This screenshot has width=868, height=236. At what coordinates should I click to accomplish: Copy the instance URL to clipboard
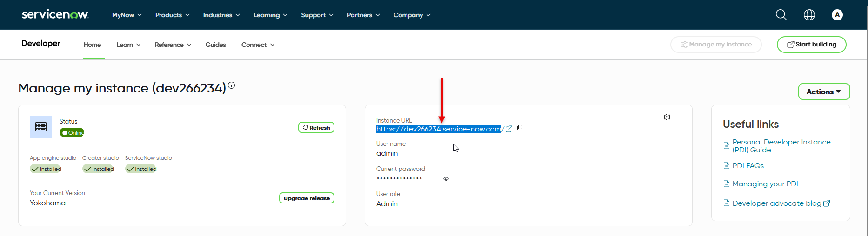point(520,128)
